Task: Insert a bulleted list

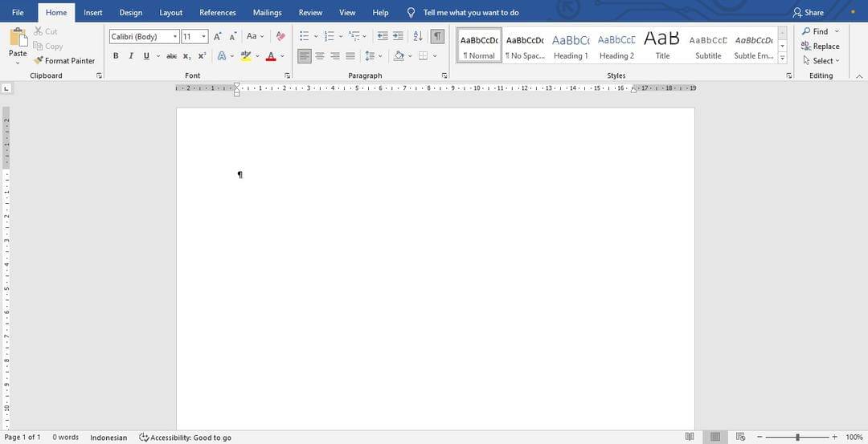Action: click(305, 36)
